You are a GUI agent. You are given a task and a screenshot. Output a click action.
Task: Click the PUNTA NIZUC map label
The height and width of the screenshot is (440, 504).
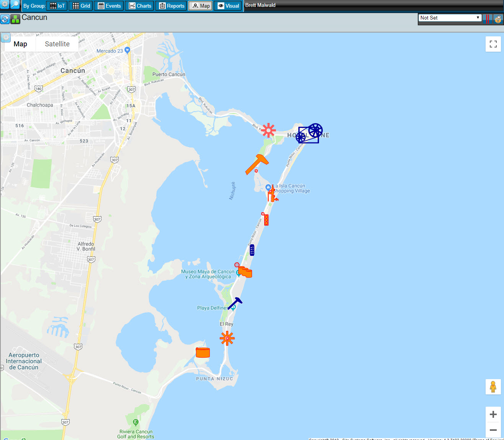(214, 379)
